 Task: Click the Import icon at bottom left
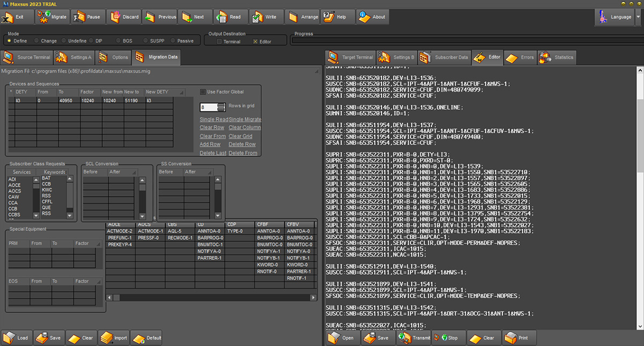[106, 338]
